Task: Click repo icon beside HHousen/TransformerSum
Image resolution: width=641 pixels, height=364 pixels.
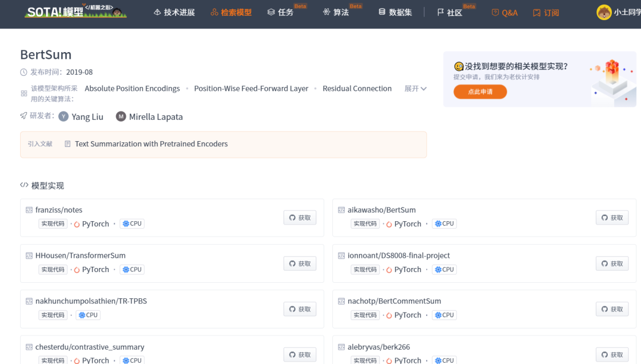Action: pyautogui.click(x=29, y=256)
